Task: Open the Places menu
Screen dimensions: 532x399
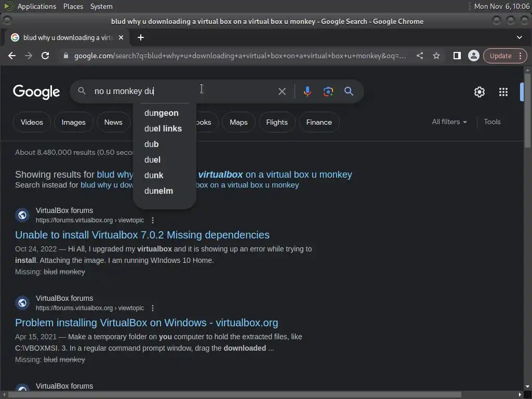Action: [73, 6]
